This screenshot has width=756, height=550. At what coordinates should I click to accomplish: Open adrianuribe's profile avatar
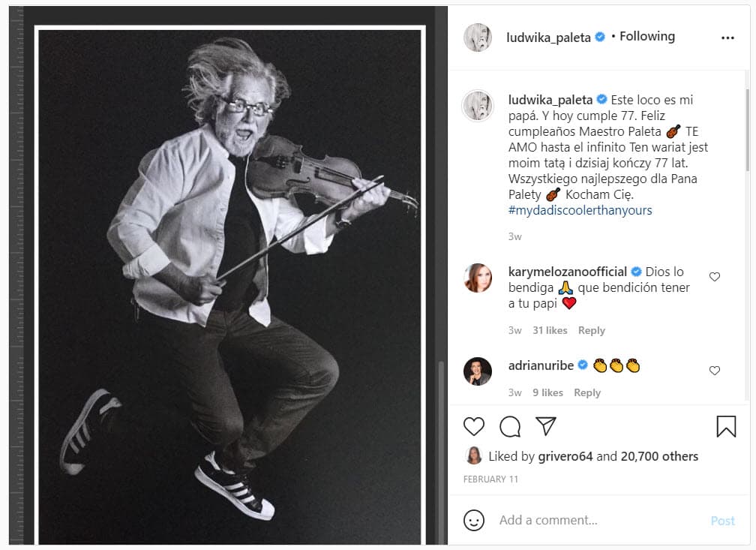coord(478,371)
